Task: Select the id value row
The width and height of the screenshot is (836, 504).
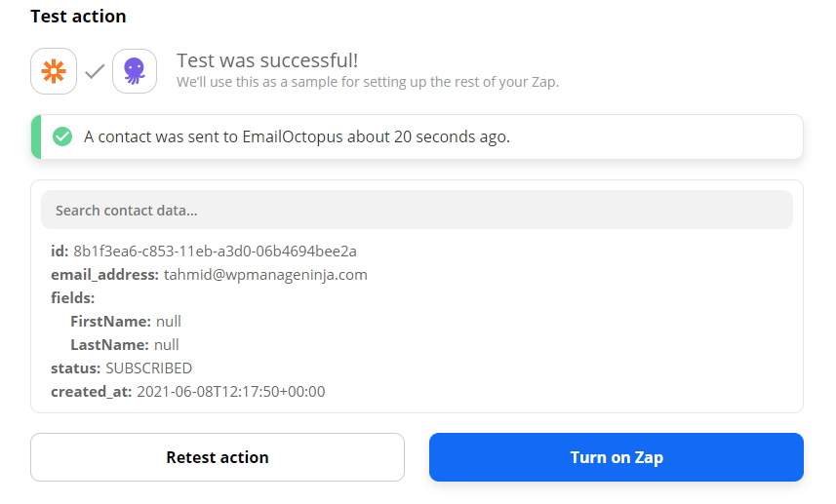Action: pyautogui.click(x=204, y=251)
